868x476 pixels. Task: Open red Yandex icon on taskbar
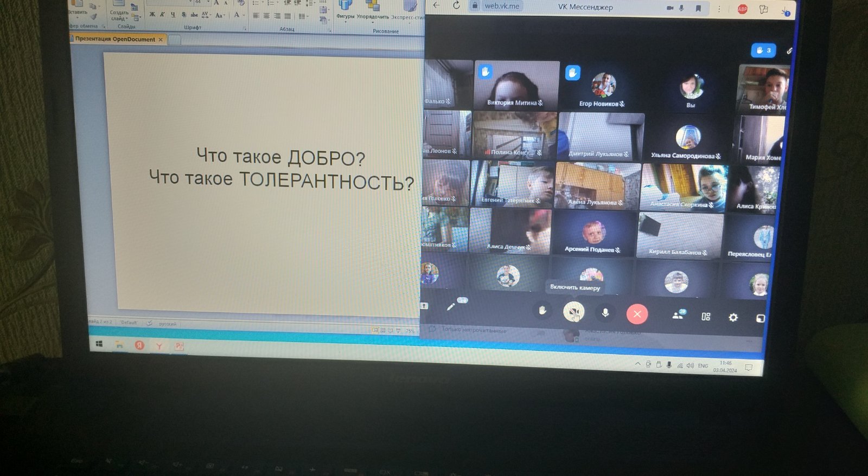(139, 345)
